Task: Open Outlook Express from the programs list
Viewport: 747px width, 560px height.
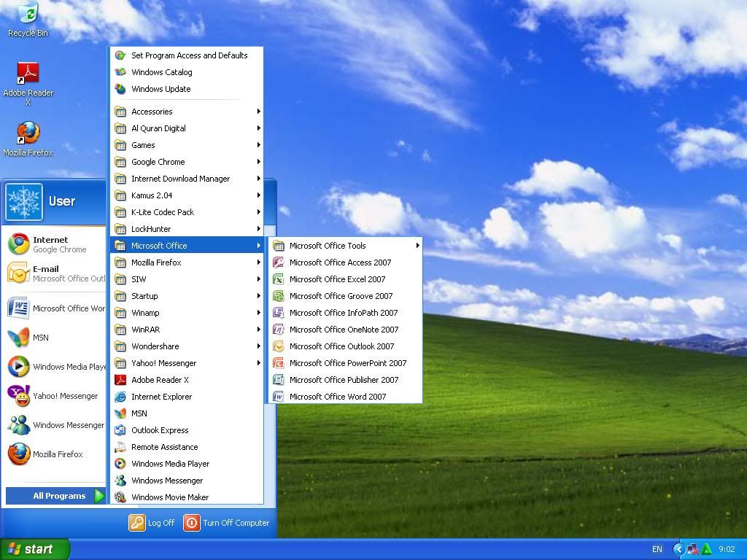Action: pos(187,430)
